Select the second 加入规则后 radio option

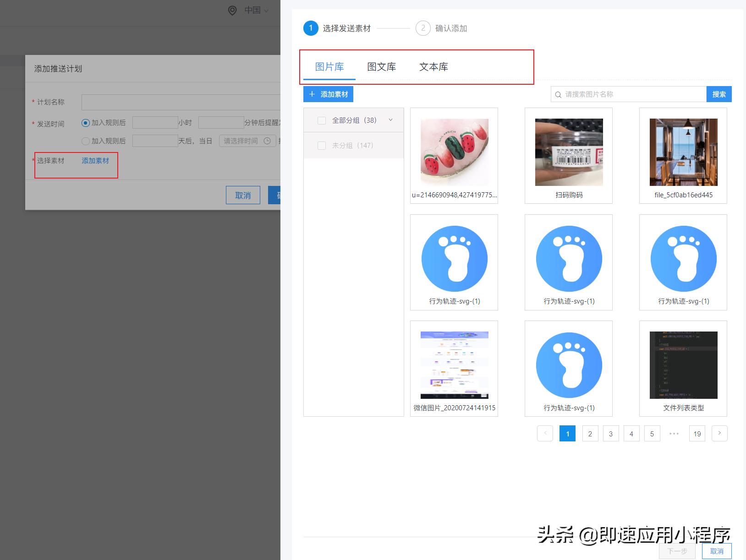point(86,141)
